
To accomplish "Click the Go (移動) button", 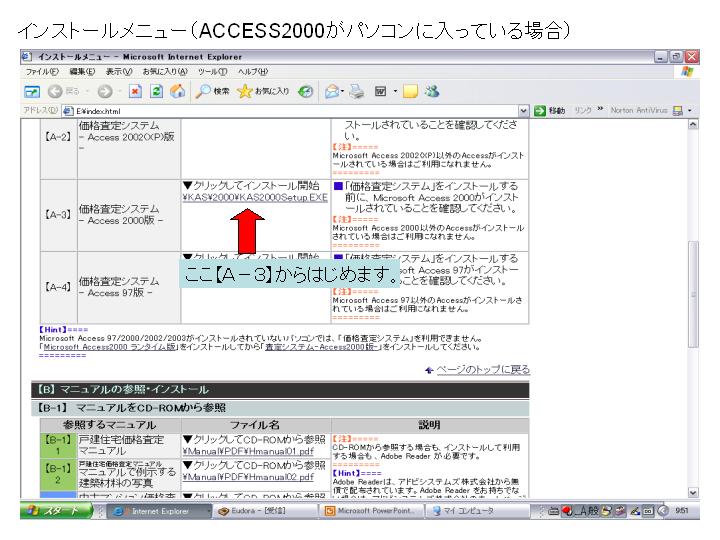I will tap(549, 110).
